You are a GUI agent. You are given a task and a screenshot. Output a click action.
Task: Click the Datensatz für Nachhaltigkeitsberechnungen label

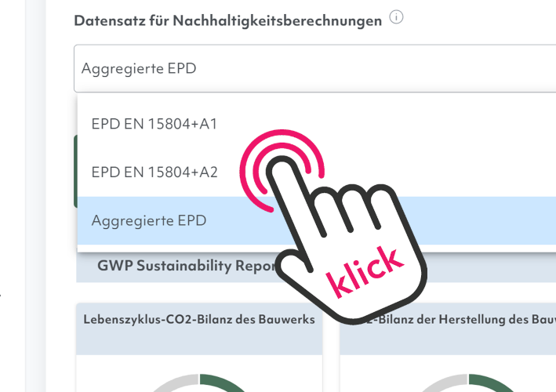(x=227, y=21)
